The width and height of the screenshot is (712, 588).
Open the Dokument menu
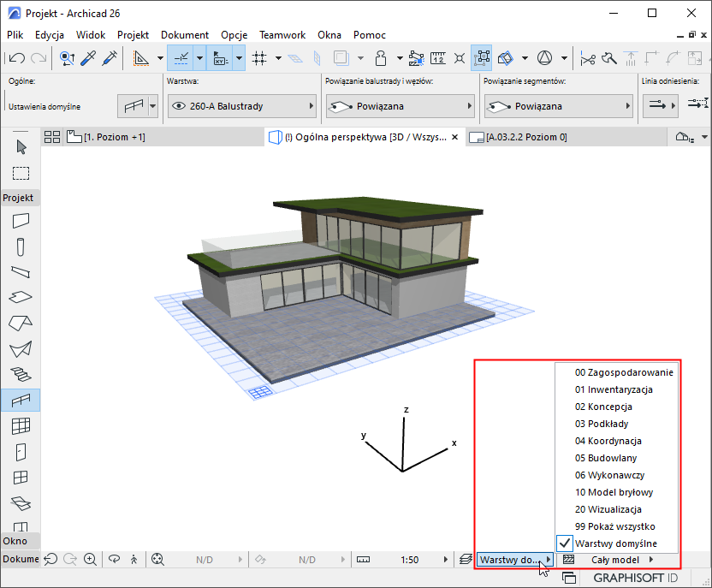pos(184,35)
